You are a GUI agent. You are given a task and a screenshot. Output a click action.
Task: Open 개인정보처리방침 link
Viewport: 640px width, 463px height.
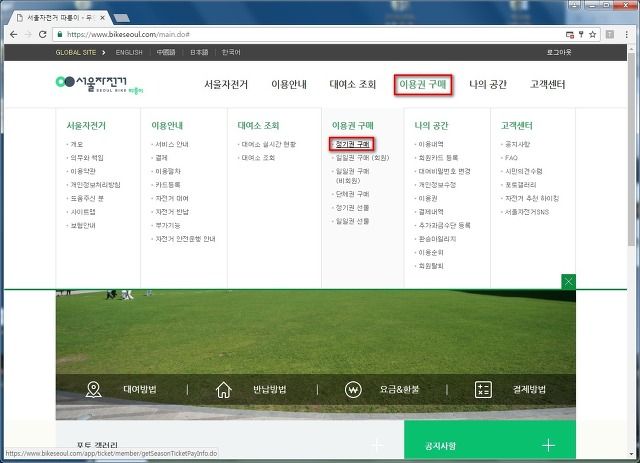(96, 185)
